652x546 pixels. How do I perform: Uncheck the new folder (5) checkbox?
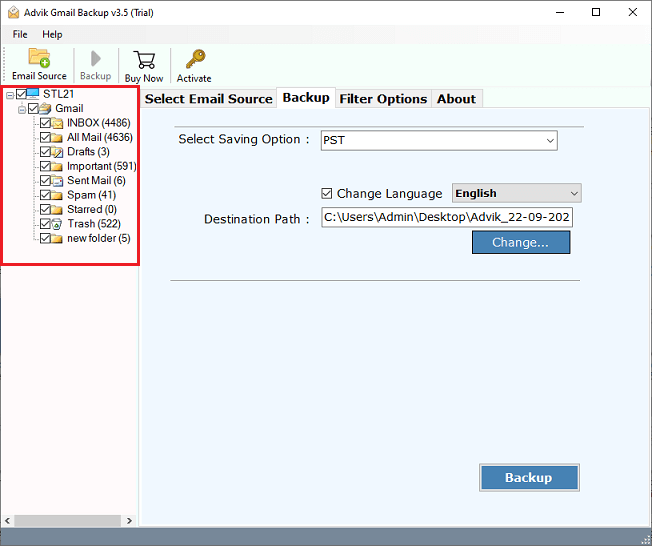(45, 238)
